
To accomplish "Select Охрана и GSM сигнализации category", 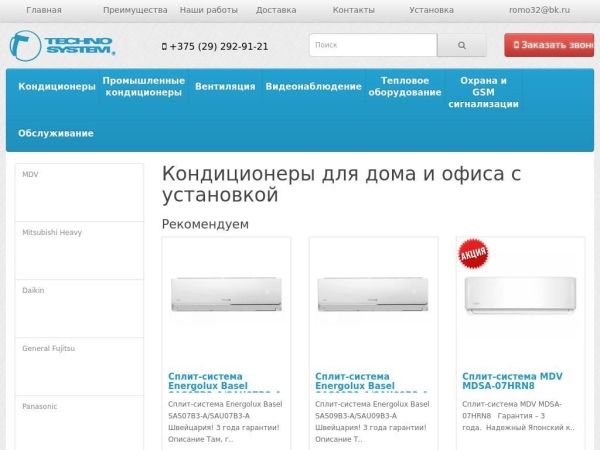I will [483, 92].
